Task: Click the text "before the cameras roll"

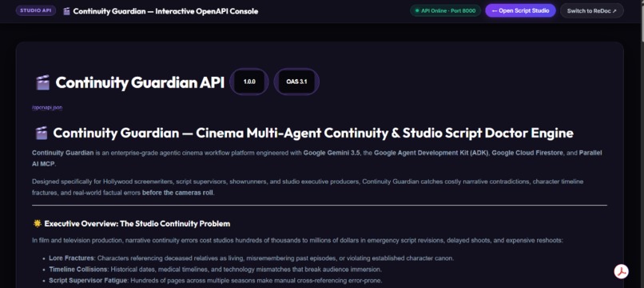Action: 178,193
